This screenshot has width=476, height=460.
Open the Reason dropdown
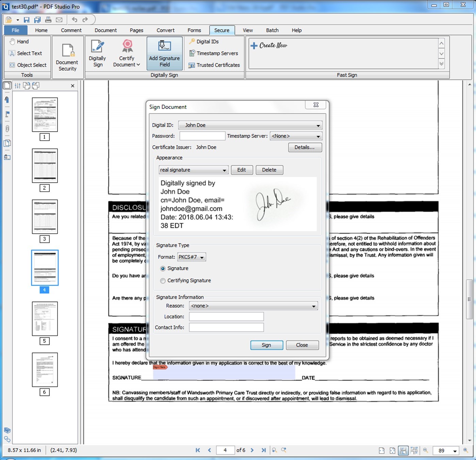[253, 306]
